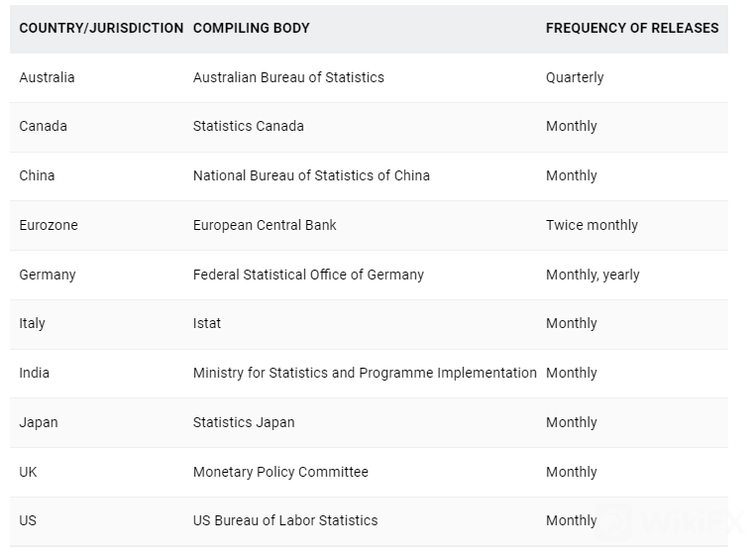Click Ministry for Statistics and Programme Implementation
The width and height of the screenshot is (756, 558).
365,373
